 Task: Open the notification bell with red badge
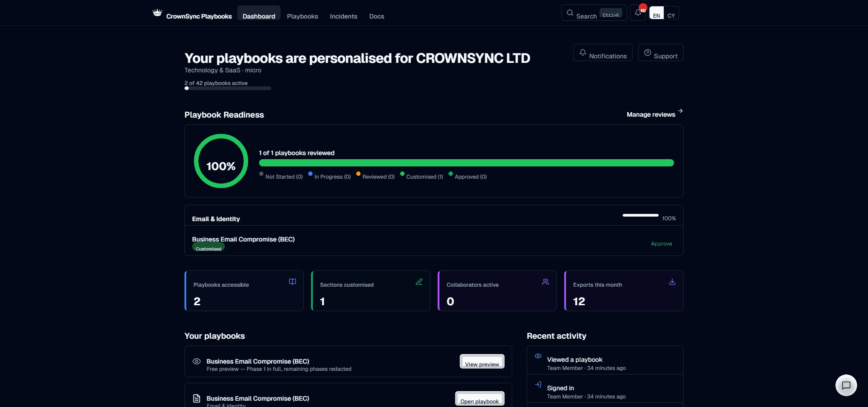click(638, 13)
